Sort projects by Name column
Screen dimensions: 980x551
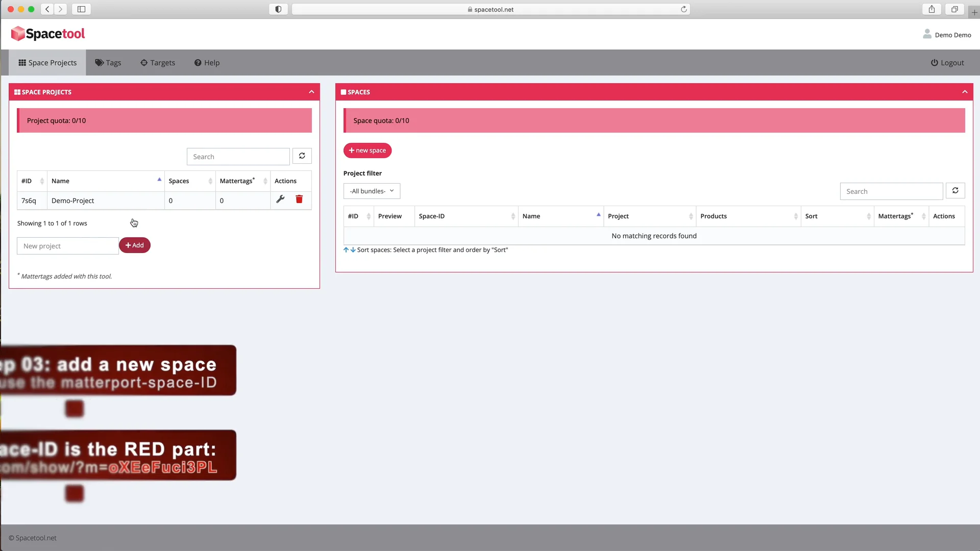(x=106, y=181)
